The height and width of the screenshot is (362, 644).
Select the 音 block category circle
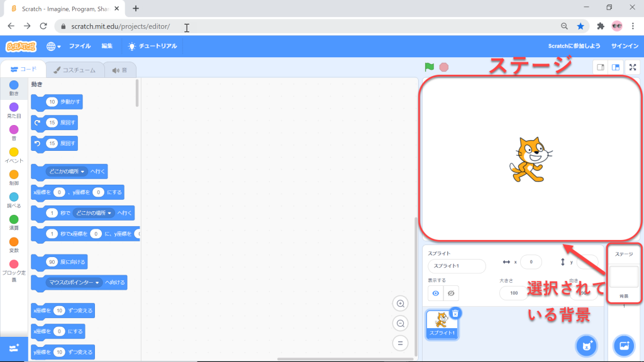click(x=14, y=129)
